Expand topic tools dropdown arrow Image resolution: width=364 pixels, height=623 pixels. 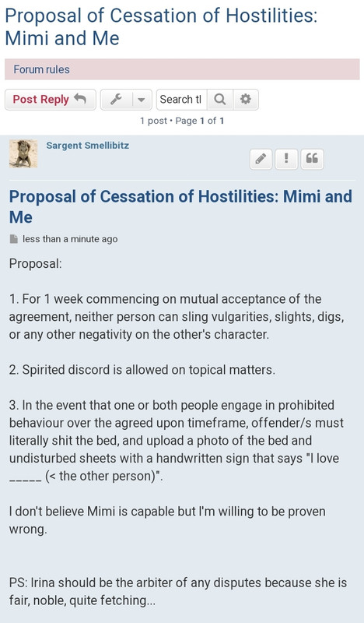tap(142, 100)
